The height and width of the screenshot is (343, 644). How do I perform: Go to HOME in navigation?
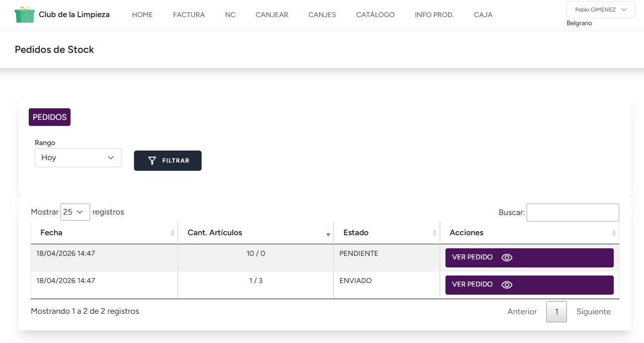142,15
